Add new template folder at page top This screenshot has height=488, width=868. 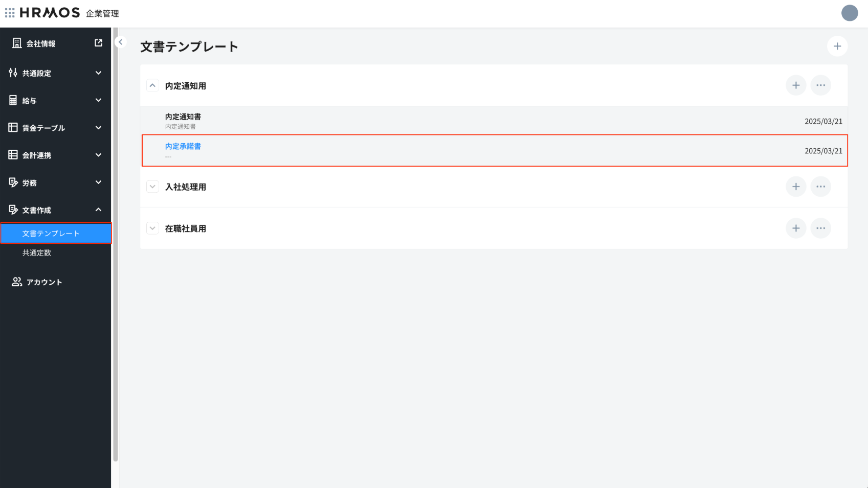[837, 47]
